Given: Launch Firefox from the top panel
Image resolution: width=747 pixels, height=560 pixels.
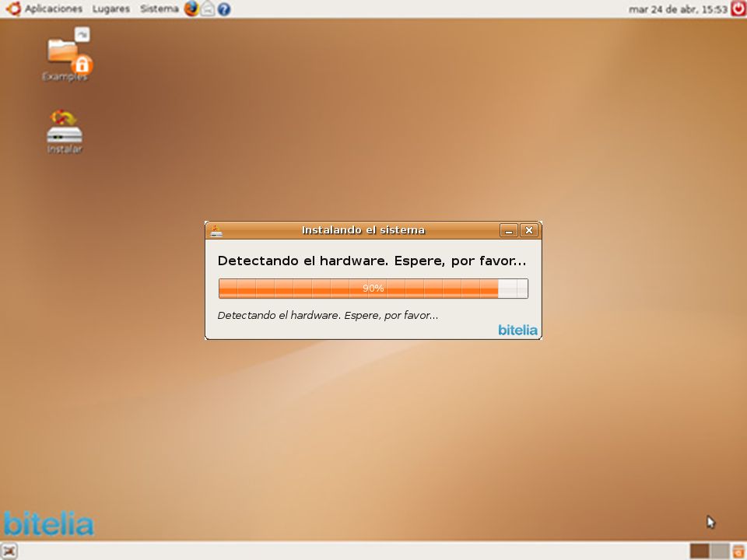Looking at the screenshot, I should pyautogui.click(x=191, y=9).
